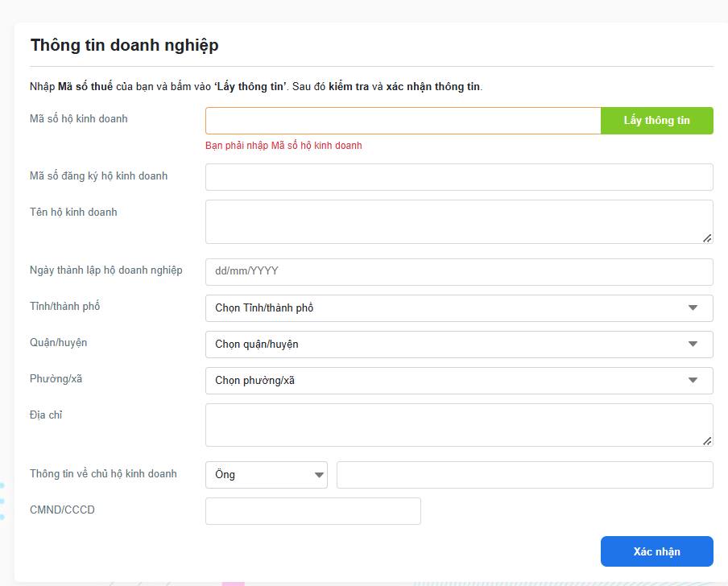The height and width of the screenshot is (586, 728).
Task: Click the resize handle of Địa chỉ textarea
Action: [x=707, y=440]
